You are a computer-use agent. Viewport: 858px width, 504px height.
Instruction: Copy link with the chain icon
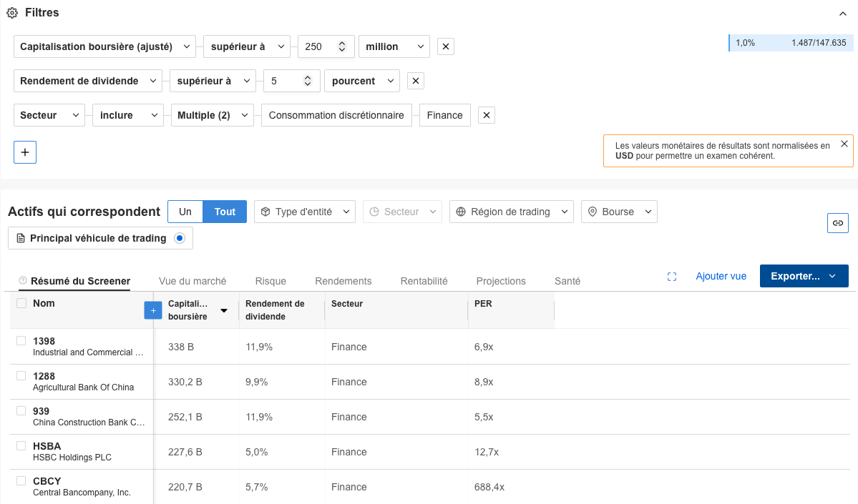click(x=837, y=223)
